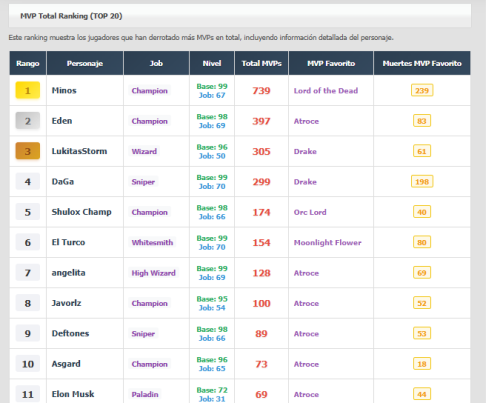The height and width of the screenshot is (403, 500).
Task: Click the Paladin job tag for Elon Musk
Action: (x=145, y=394)
